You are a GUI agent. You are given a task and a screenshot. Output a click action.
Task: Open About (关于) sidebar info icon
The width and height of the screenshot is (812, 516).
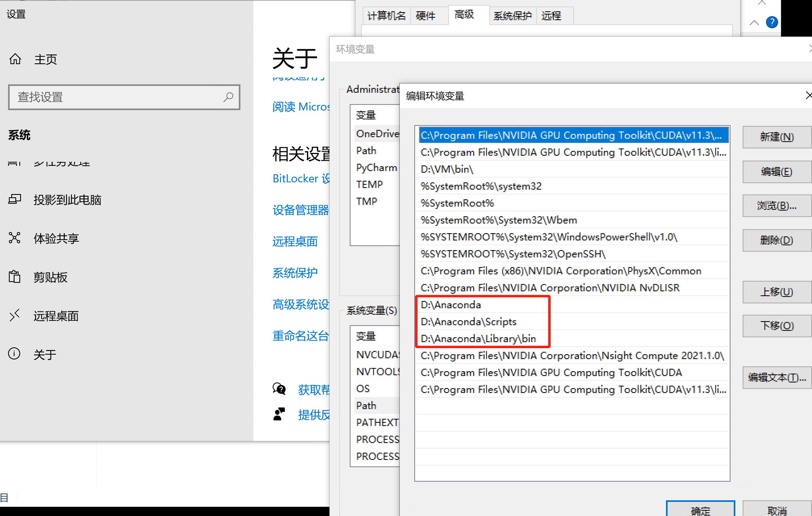coord(15,354)
